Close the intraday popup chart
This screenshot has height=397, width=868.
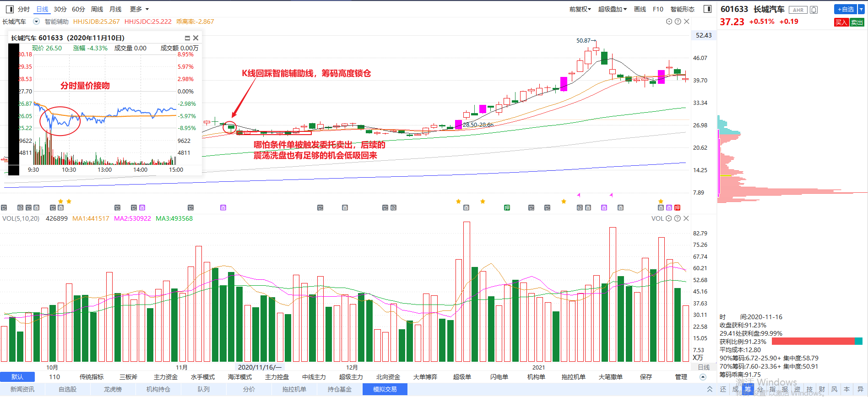pos(195,38)
